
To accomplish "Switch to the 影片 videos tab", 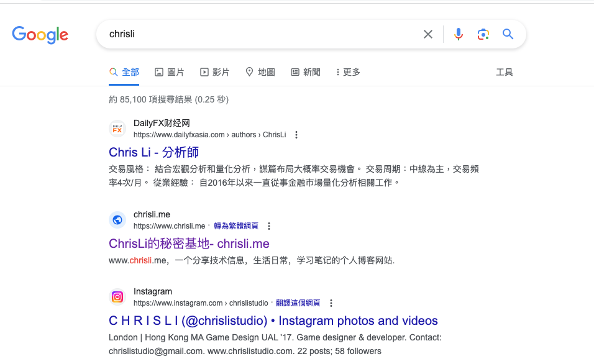I will click(214, 72).
